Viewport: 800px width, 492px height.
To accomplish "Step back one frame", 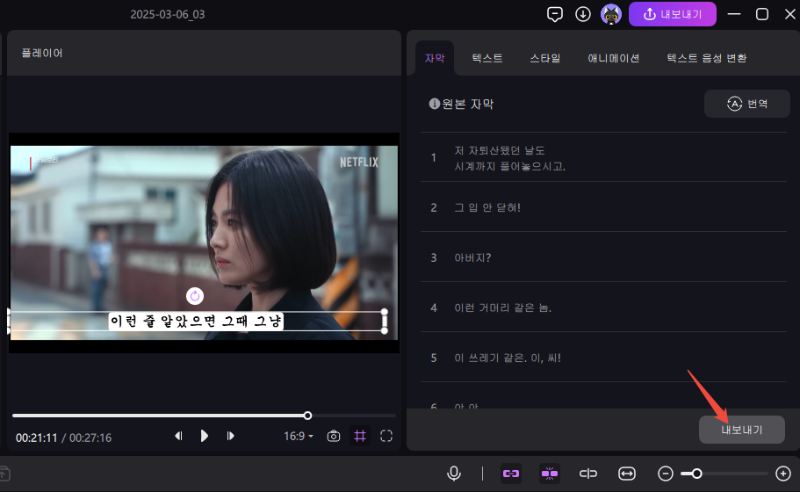I will (178, 436).
